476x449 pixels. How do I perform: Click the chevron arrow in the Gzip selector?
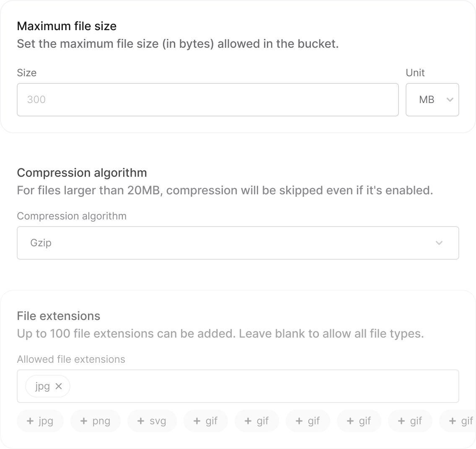(439, 243)
